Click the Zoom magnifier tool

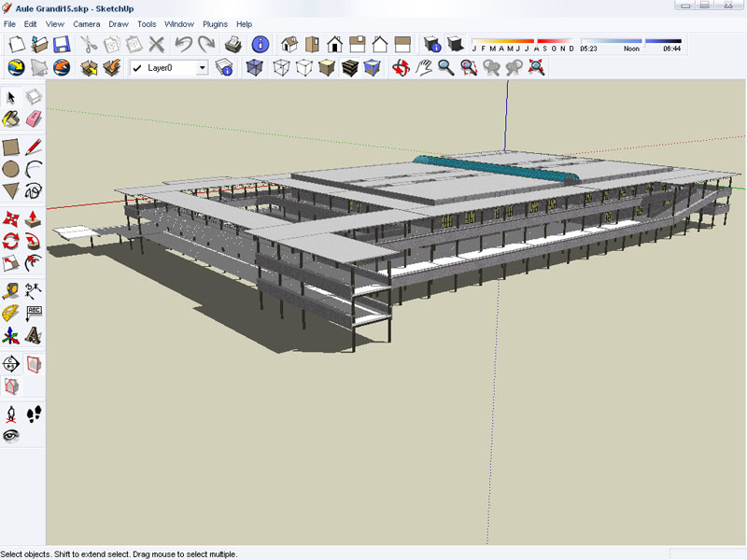pyautogui.click(x=446, y=67)
